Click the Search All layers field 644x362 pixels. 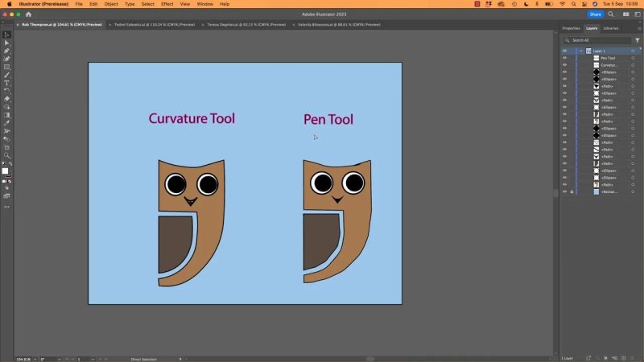coord(597,40)
